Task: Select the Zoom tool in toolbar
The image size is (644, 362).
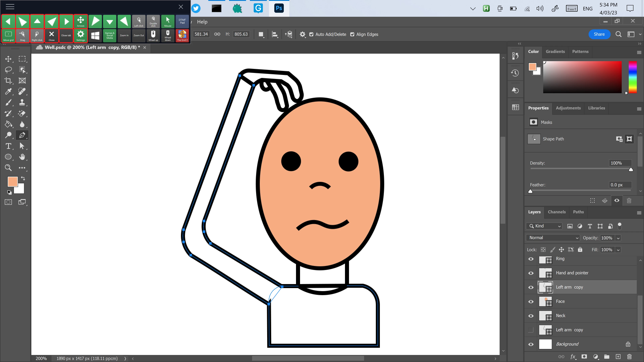Action: pos(8,168)
